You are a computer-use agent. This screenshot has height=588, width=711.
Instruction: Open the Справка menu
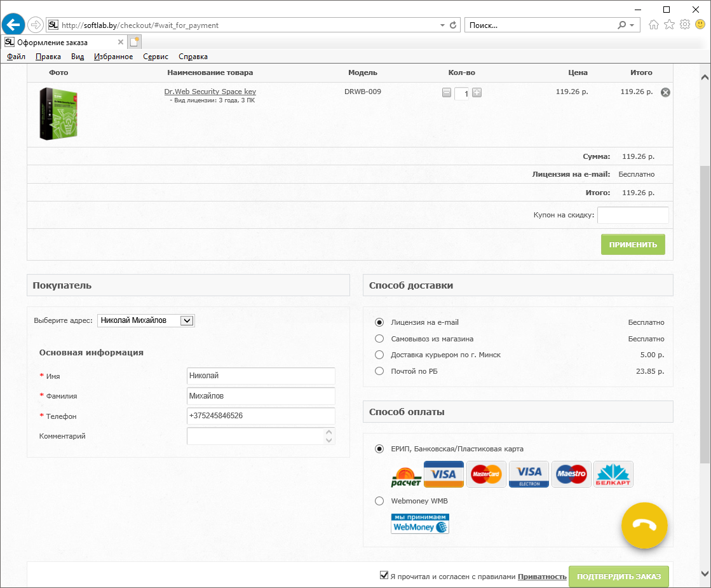pos(193,57)
